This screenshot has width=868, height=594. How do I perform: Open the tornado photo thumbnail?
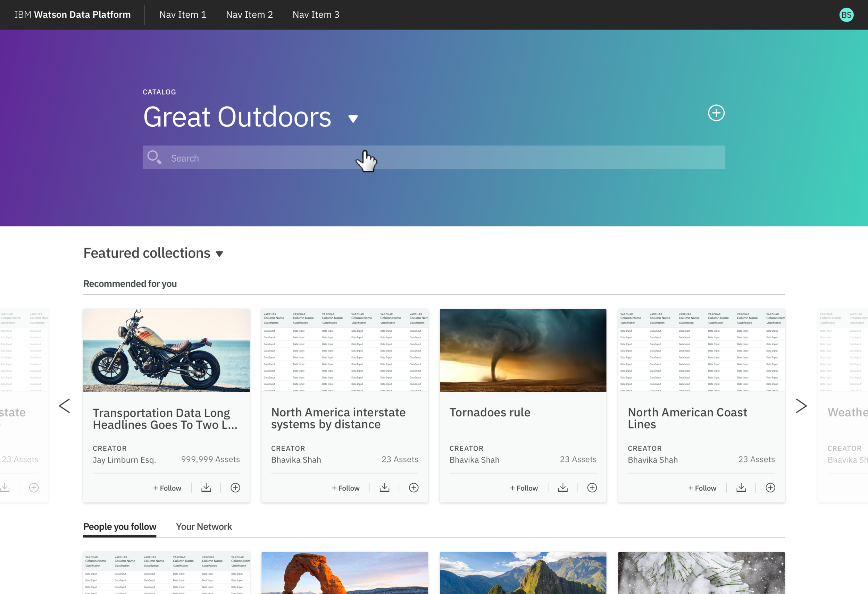523,350
